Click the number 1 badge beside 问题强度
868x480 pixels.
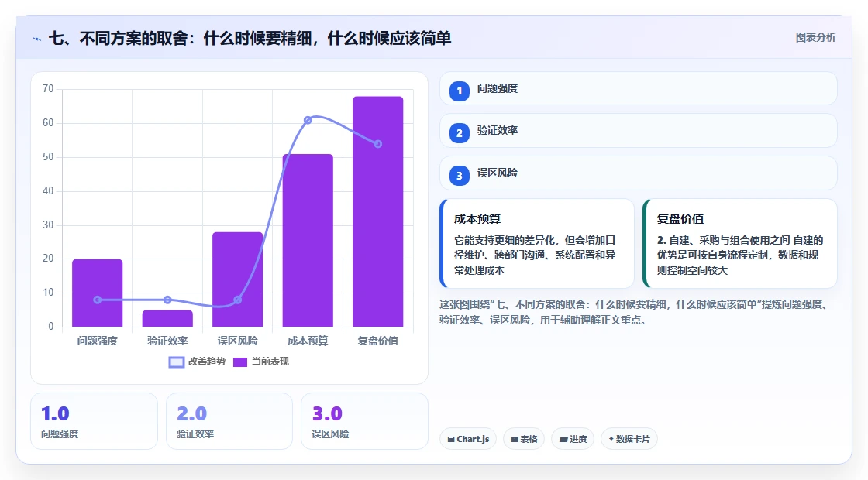tap(459, 91)
